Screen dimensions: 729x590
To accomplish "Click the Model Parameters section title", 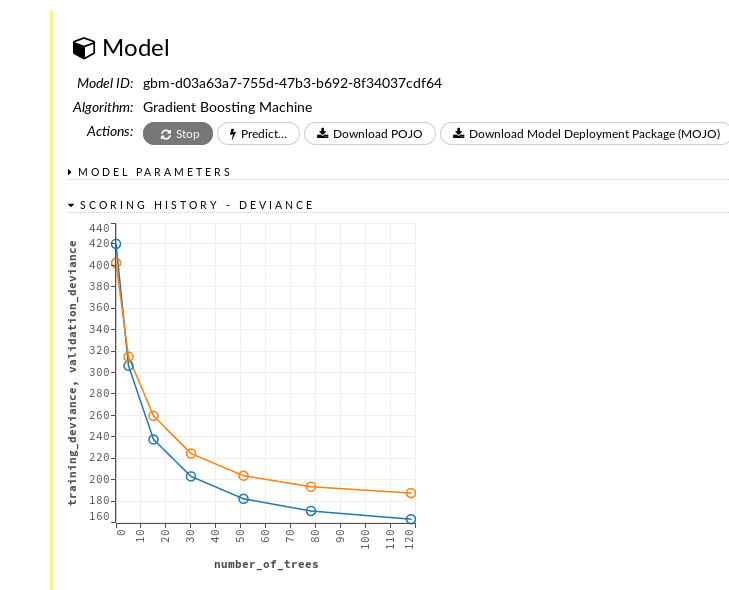I will [154, 172].
